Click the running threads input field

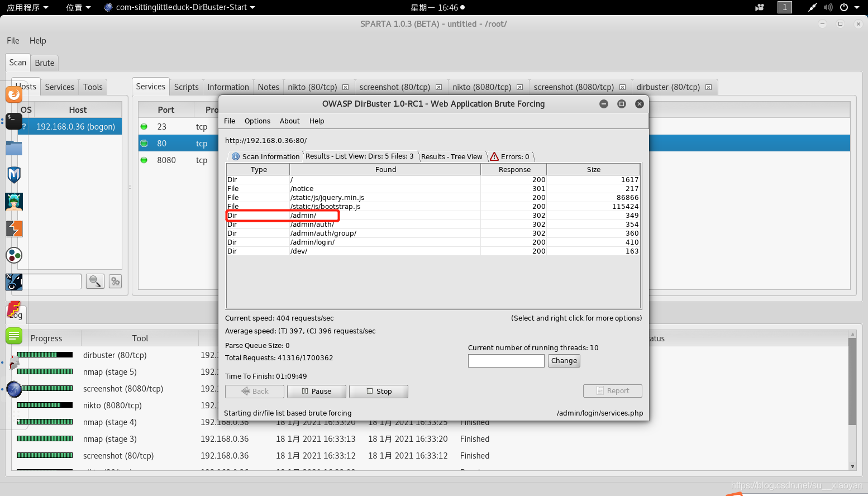click(506, 361)
